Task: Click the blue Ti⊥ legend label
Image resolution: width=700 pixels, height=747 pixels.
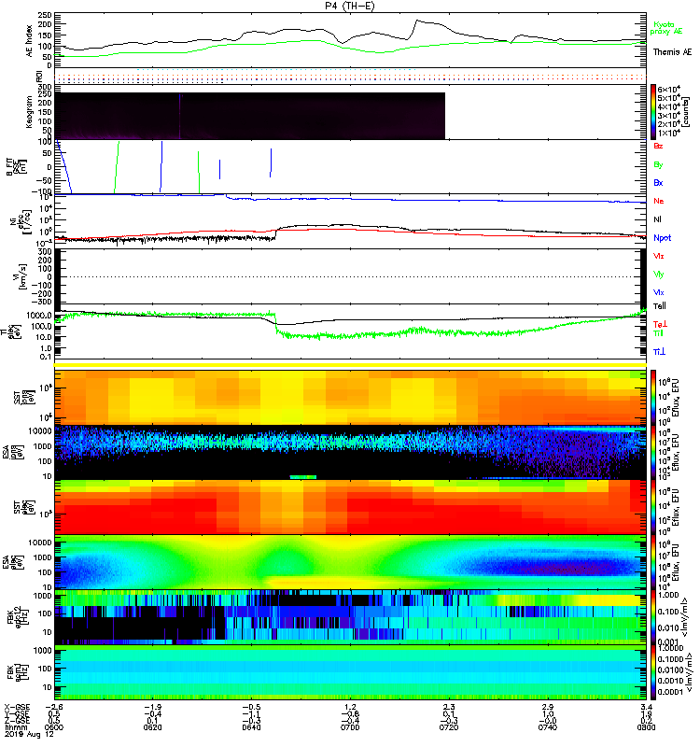Action: coord(660,352)
